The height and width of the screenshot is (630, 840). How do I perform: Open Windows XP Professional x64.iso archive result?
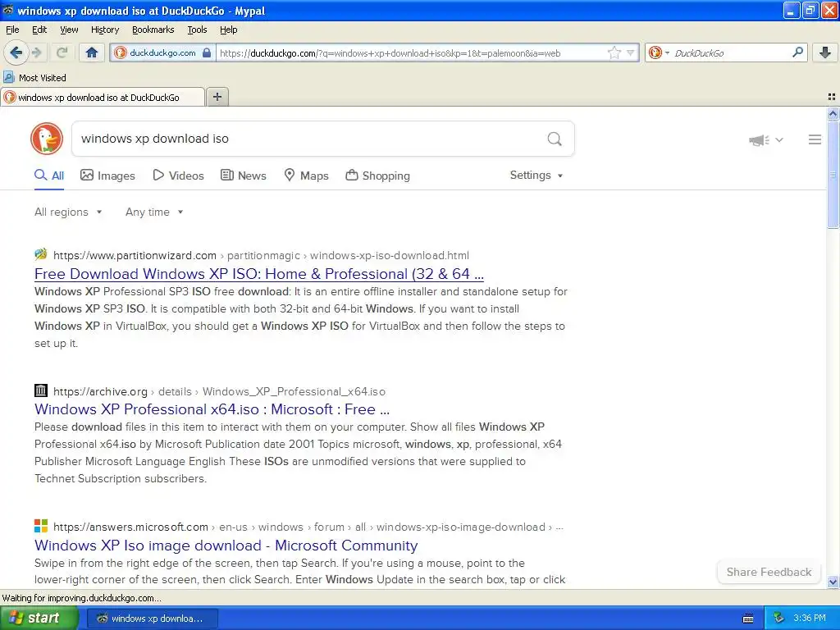tap(212, 409)
